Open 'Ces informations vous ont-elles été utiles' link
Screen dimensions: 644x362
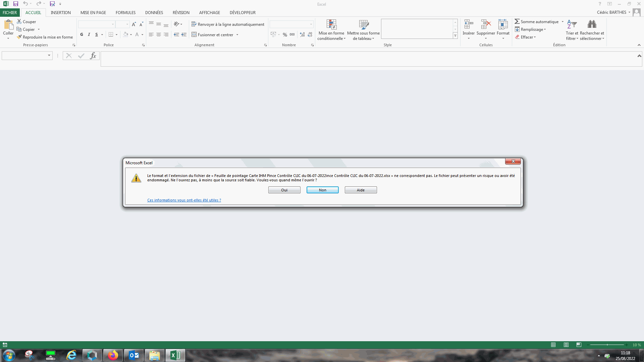pos(184,200)
